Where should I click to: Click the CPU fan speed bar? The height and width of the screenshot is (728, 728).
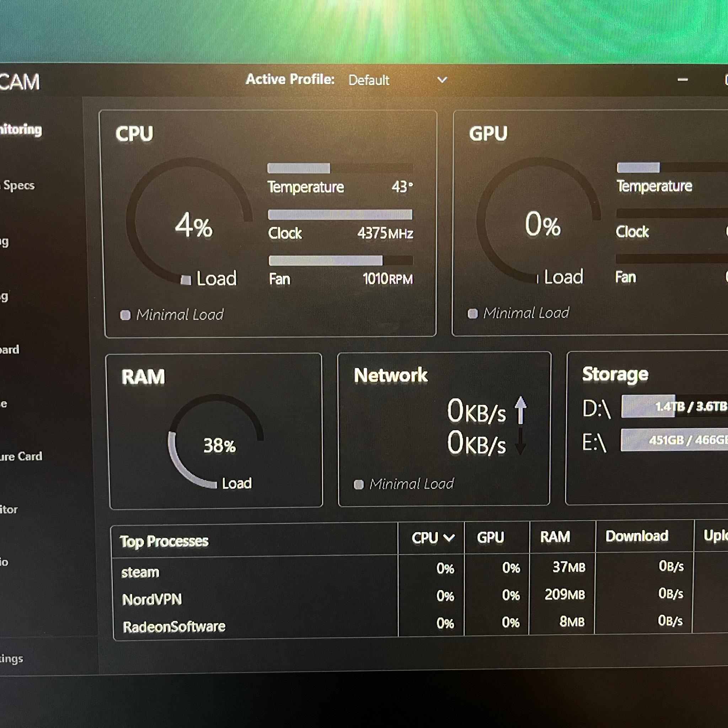pos(341,260)
